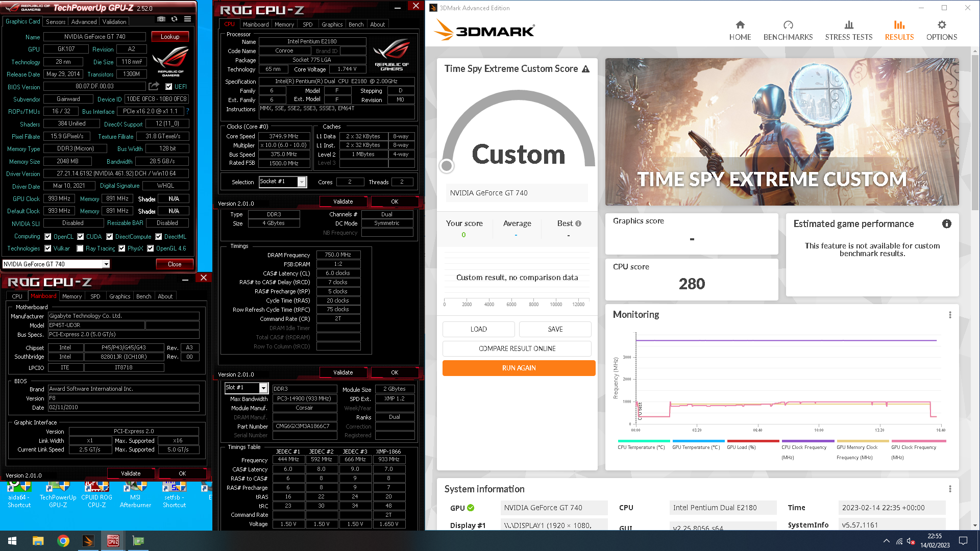The height and width of the screenshot is (551, 980).
Task: Show hidden system tray icons chevron
Action: (887, 541)
